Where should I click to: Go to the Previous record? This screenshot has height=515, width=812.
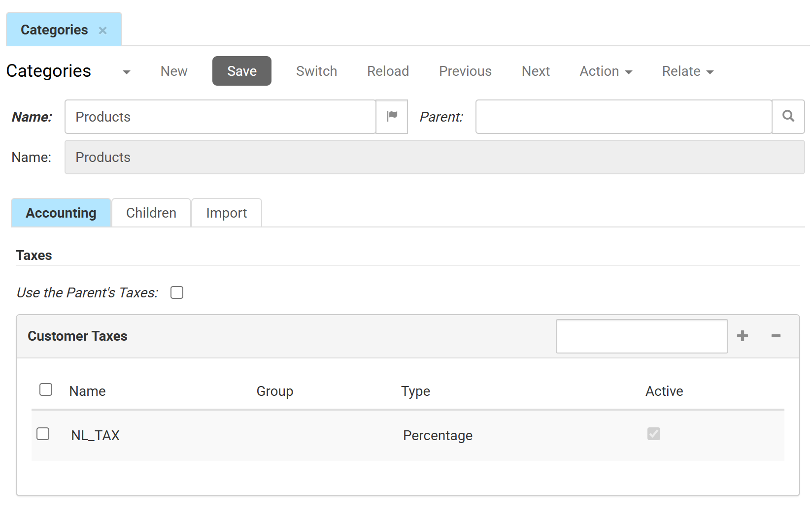point(465,71)
